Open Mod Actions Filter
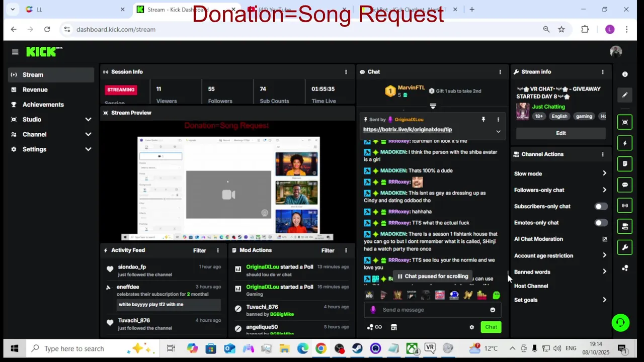Image resolution: width=644 pixels, height=362 pixels. point(328,250)
